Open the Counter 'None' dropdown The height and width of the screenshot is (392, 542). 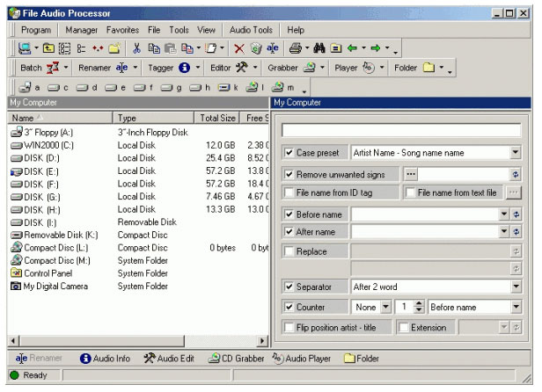(x=385, y=307)
